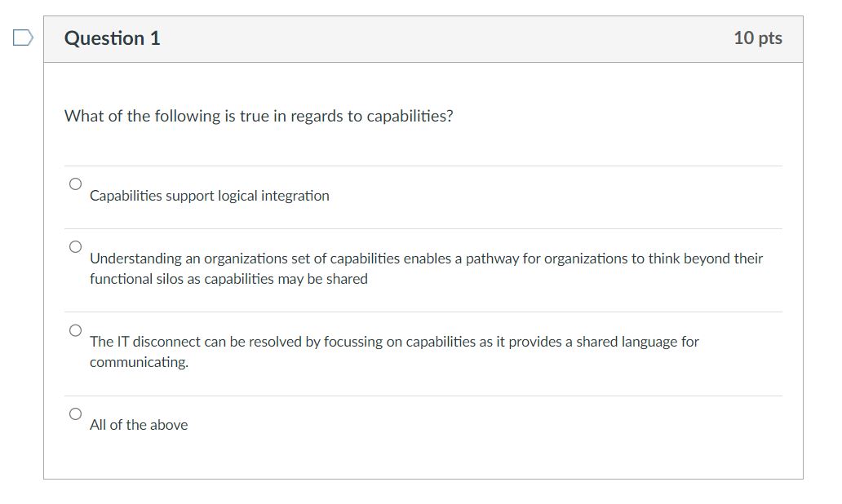Choose the third listed answer option
This screenshot has height=504, width=842.
pos(395,351)
